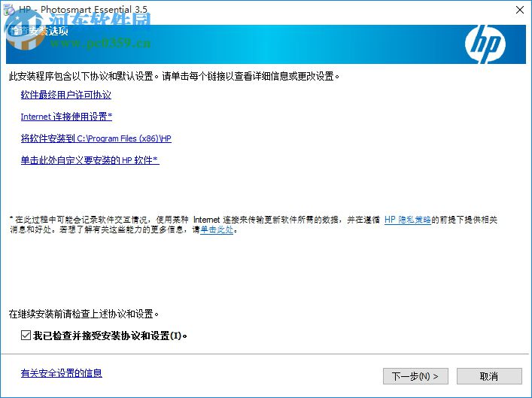Close the HP Photosmart Essential installer window
This screenshot has height=398, width=532.
(x=520, y=11)
